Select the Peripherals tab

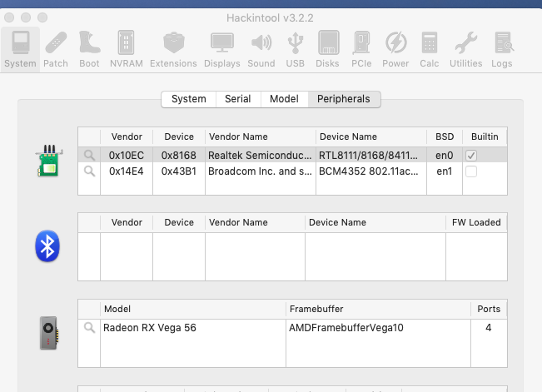point(344,99)
